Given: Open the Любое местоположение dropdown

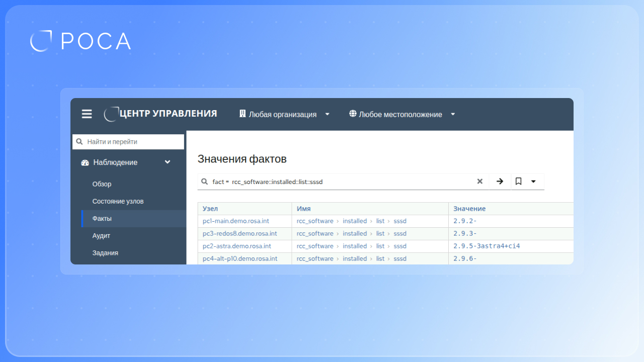Looking at the screenshot, I should tap(402, 114).
